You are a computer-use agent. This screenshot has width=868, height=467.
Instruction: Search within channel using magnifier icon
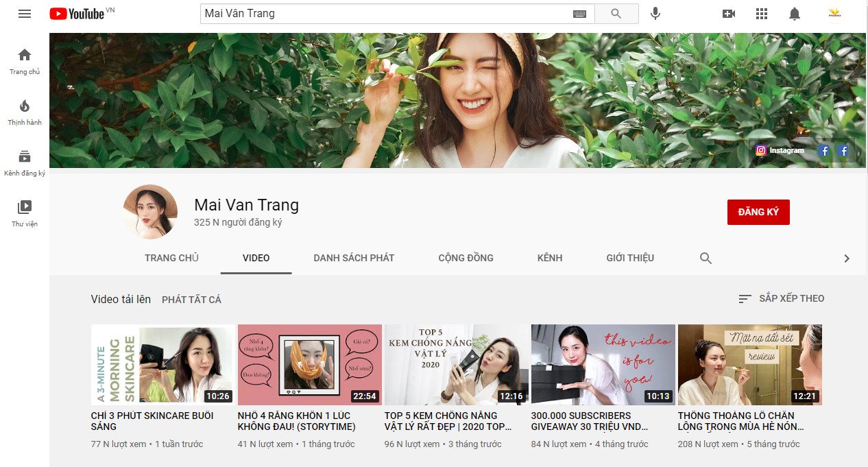click(706, 258)
